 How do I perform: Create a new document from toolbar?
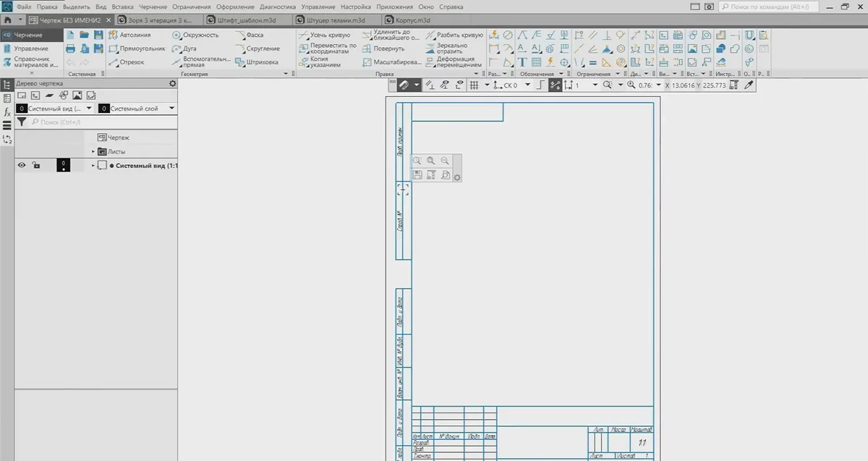pyautogui.click(x=71, y=35)
